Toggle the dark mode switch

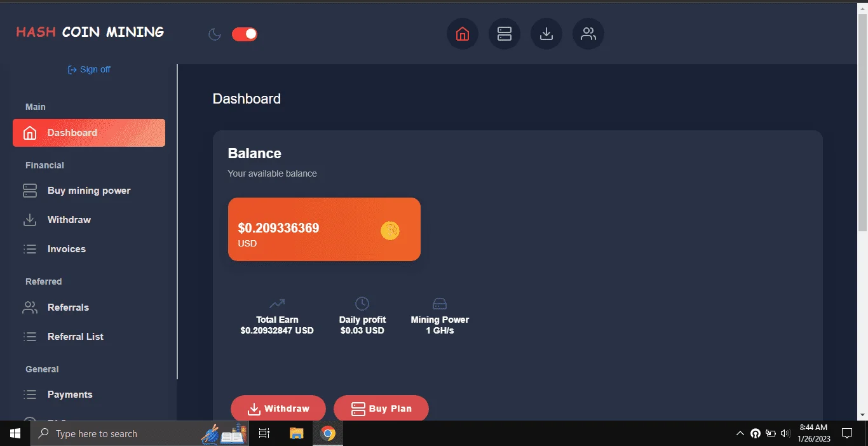pos(245,34)
